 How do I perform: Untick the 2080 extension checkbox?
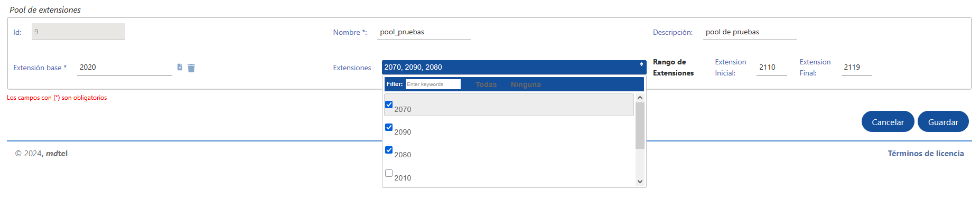pos(389,150)
